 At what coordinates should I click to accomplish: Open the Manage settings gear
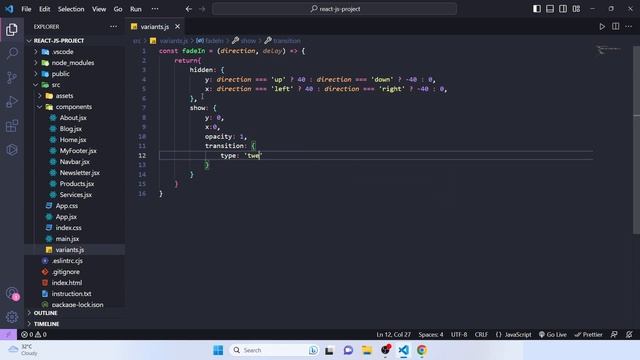[12, 317]
